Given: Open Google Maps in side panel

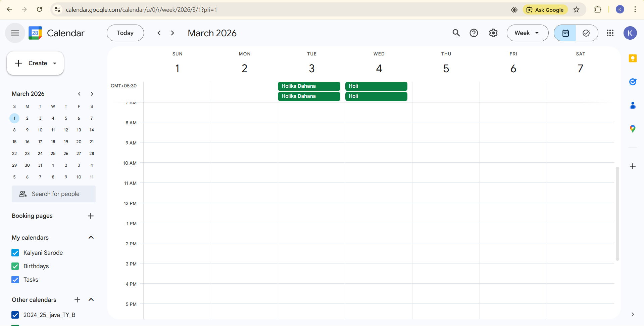Looking at the screenshot, I should 633,129.
